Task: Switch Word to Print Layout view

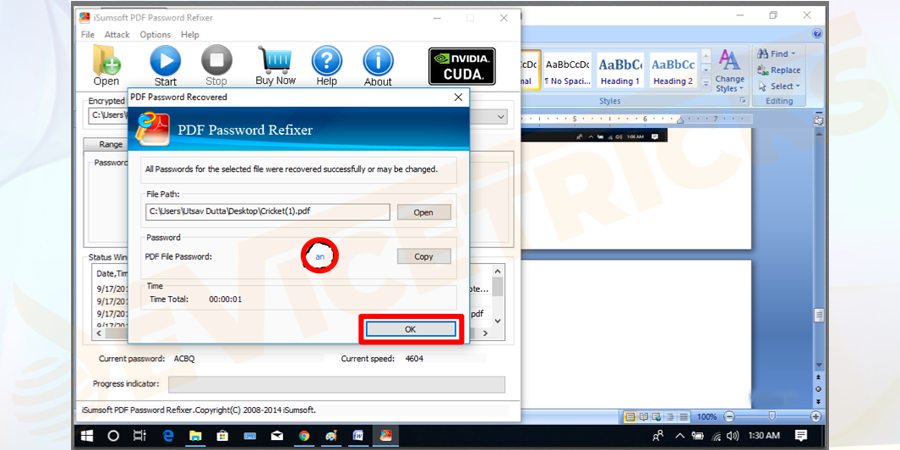Action: coord(630,417)
